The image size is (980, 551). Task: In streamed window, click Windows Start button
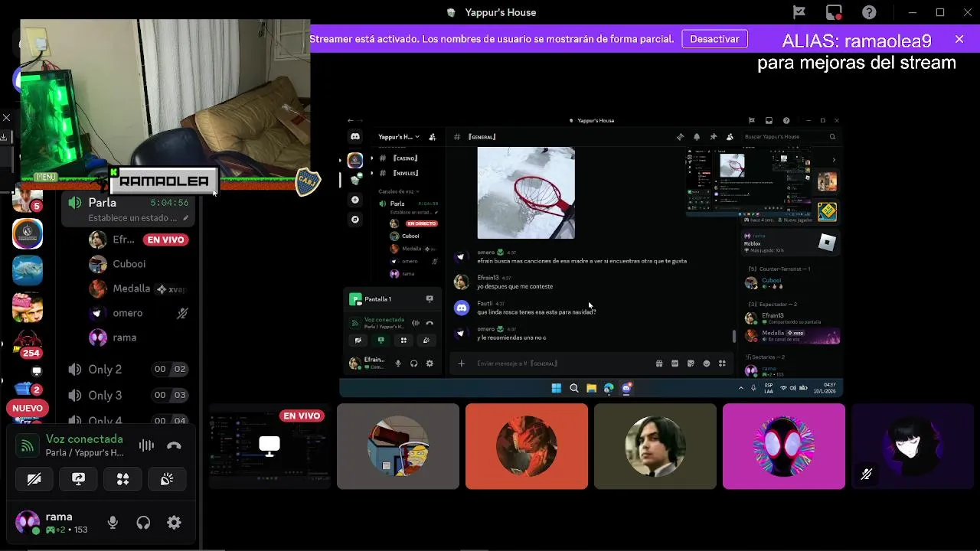pyautogui.click(x=557, y=388)
